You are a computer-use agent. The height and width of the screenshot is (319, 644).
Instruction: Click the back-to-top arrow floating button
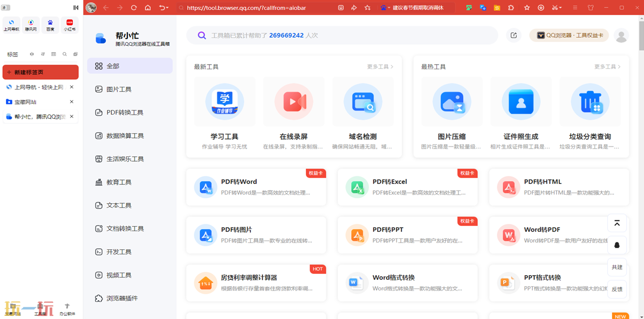coord(617,223)
